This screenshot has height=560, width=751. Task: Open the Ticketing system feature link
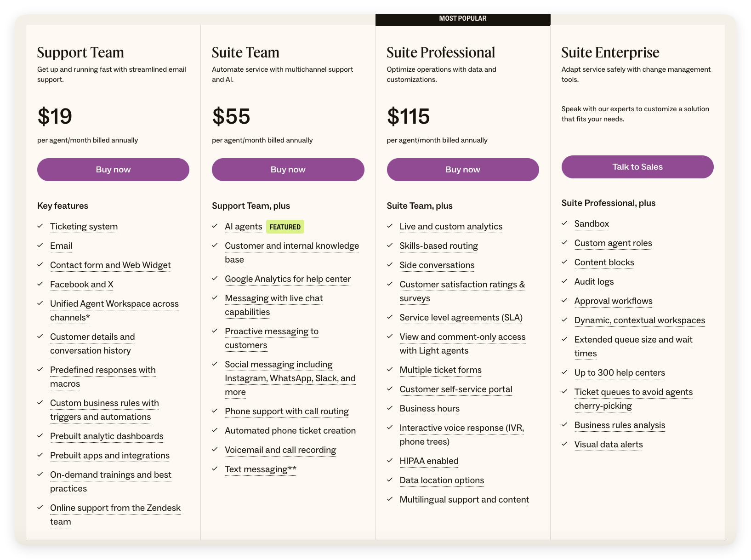(84, 227)
